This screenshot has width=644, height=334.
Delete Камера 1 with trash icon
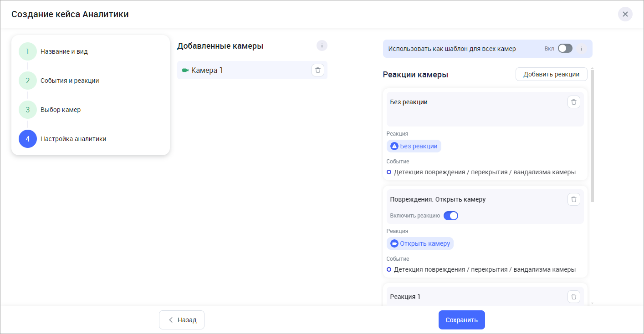[x=318, y=70]
